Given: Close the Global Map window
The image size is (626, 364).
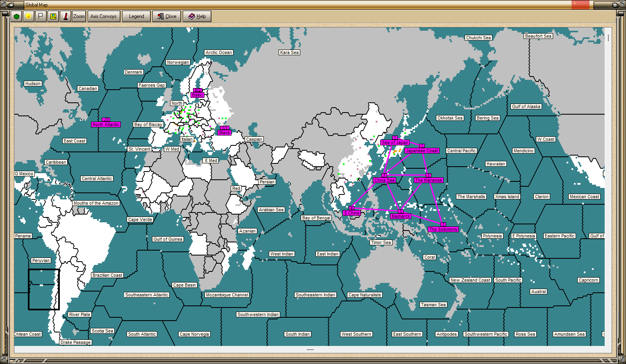Looking at the screenshot, I should 167,16.
